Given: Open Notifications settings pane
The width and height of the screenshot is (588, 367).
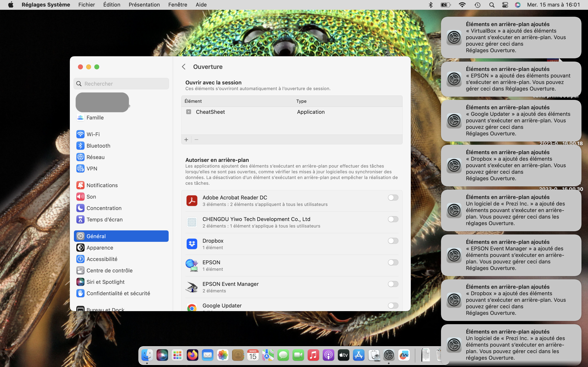Looking at the screenshot, I should pyautogui.click(x=102, y=185).
